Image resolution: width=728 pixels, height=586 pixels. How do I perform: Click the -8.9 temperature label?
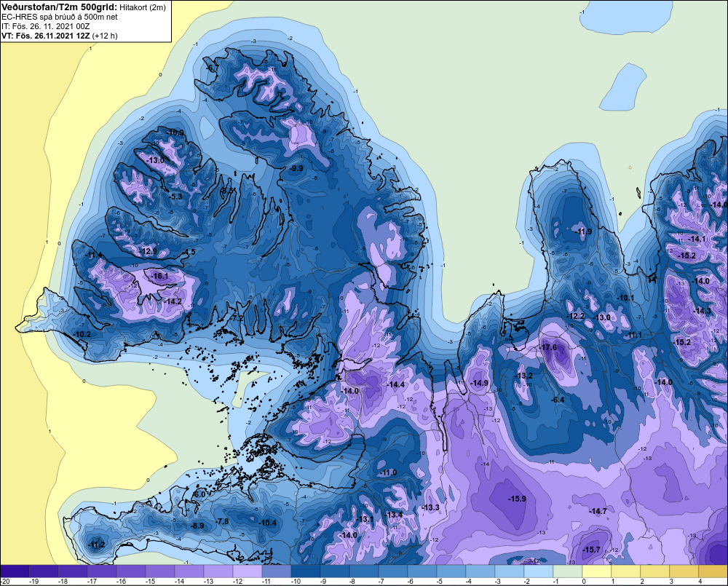(198, 526)
